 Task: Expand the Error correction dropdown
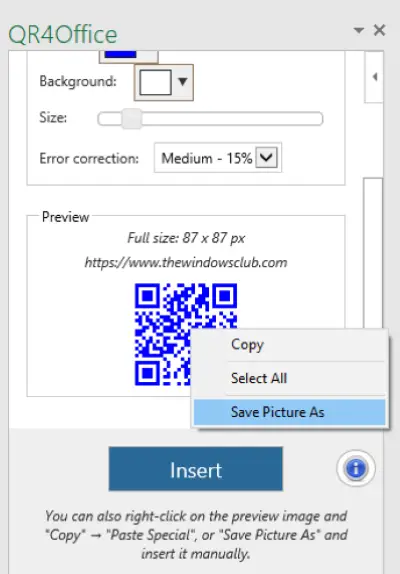click(x=266, y=158)
